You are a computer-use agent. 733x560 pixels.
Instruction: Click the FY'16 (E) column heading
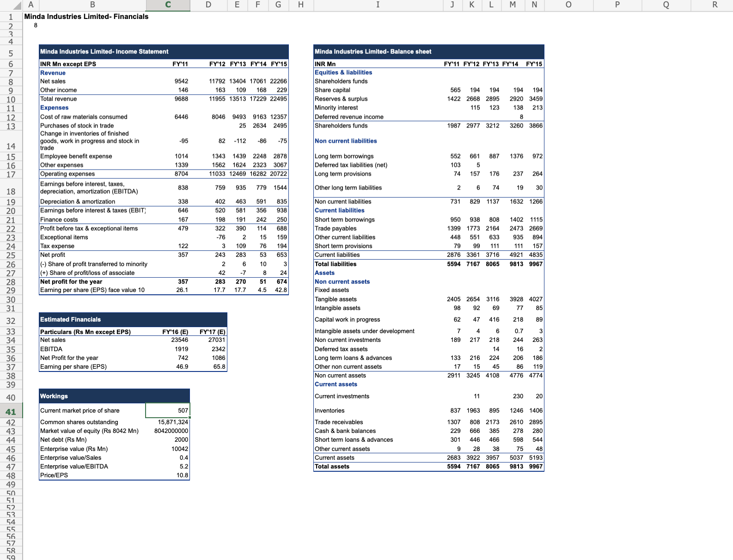coord(175,332)
